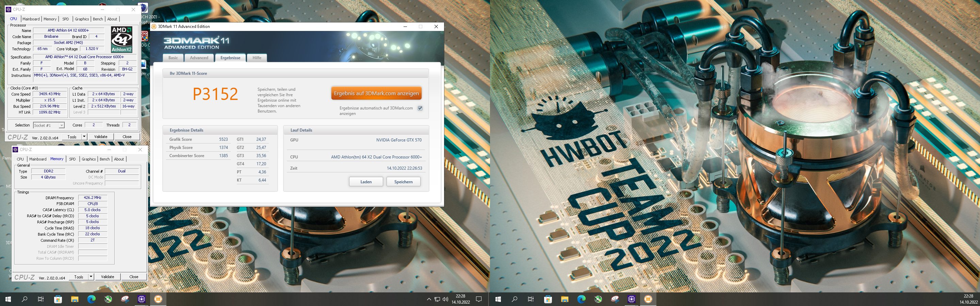Click the Snipping Tool icon on the primary taskbar

point(125,299)
